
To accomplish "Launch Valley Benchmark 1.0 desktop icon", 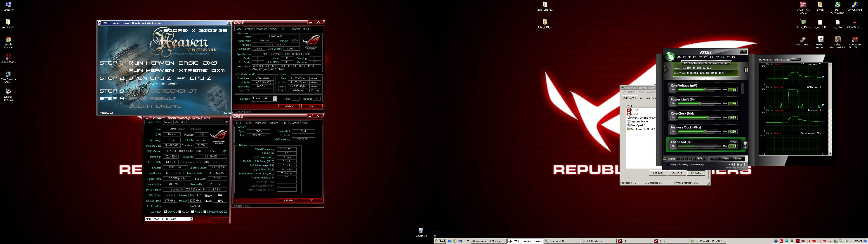I will pos(837,43).
